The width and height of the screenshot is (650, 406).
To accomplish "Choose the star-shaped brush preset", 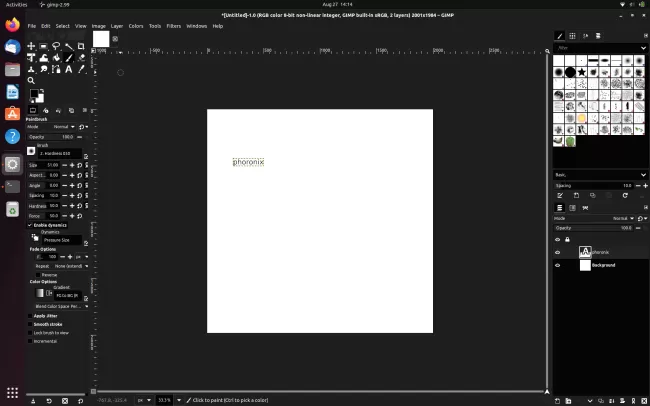I will tap(581, 72).
